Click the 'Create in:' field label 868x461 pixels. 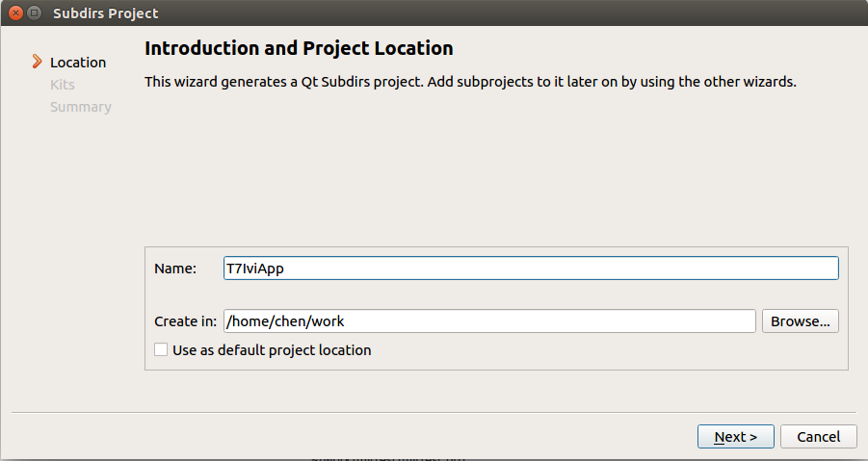pos(185,321)
